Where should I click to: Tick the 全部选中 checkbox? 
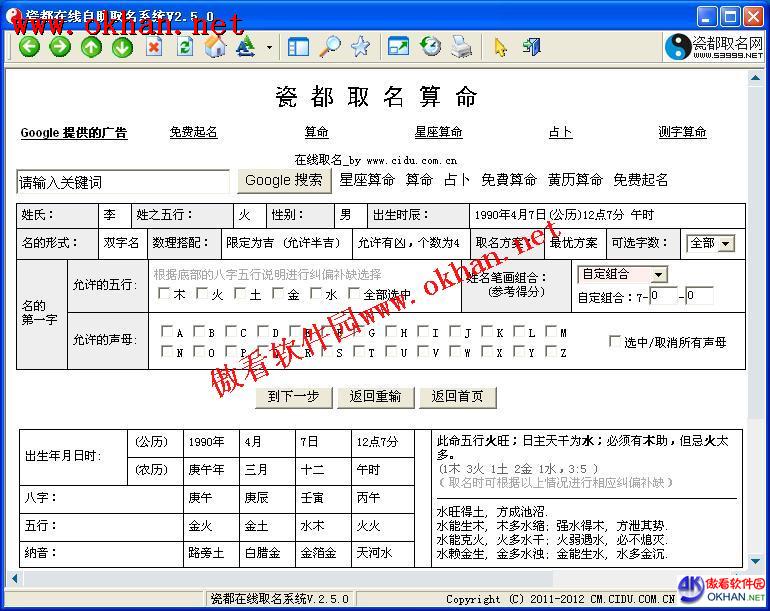(354, 293)
